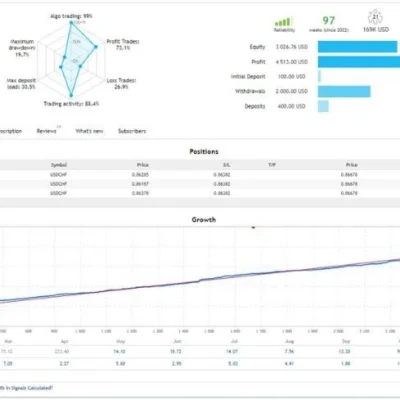Image resolution: width=400 pixels, height=400 pixels.
Task: Click the subscribers people icon showing 21
Action: click(x=375, y=17)
